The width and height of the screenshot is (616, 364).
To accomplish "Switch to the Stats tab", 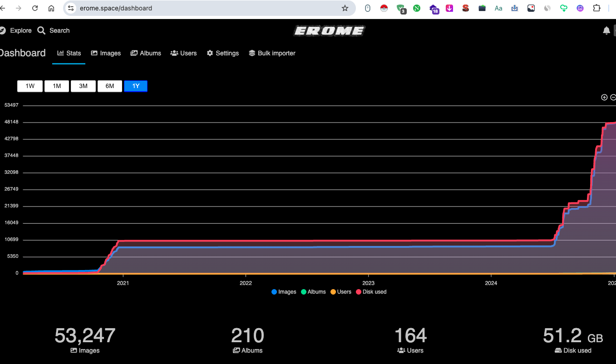I will tap(69, 53).
